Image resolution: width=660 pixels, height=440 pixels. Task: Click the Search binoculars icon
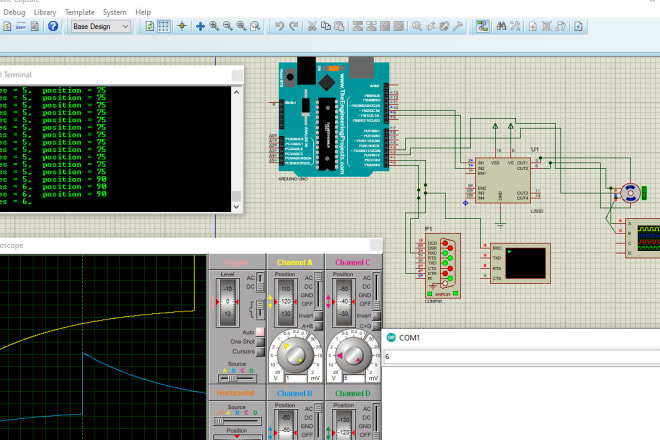[x=501, y=26]
